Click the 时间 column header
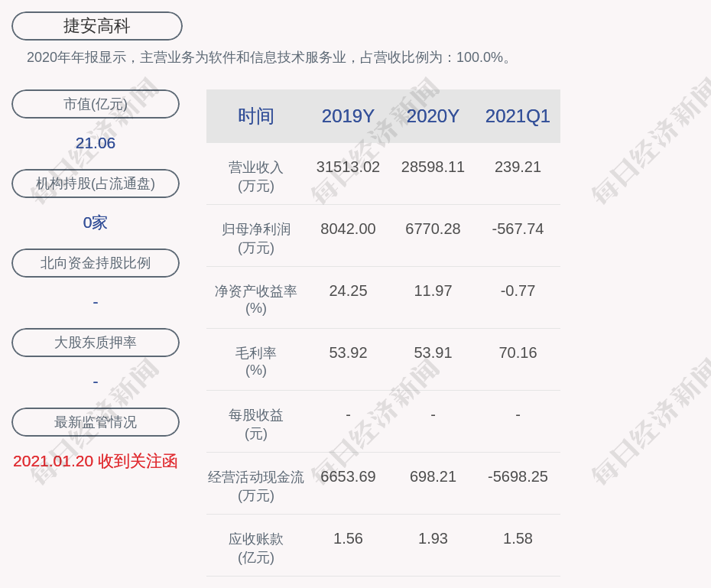 point(256,116)
